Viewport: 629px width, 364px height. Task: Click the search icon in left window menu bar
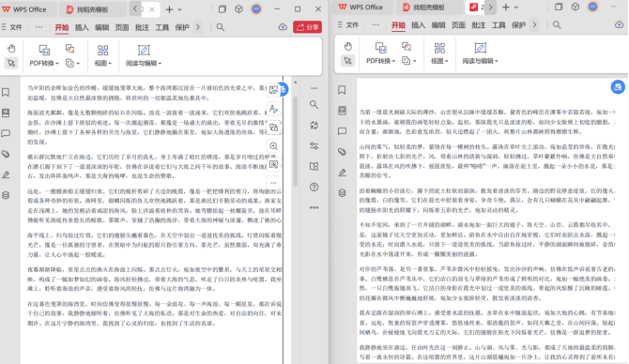coord(221,27)
